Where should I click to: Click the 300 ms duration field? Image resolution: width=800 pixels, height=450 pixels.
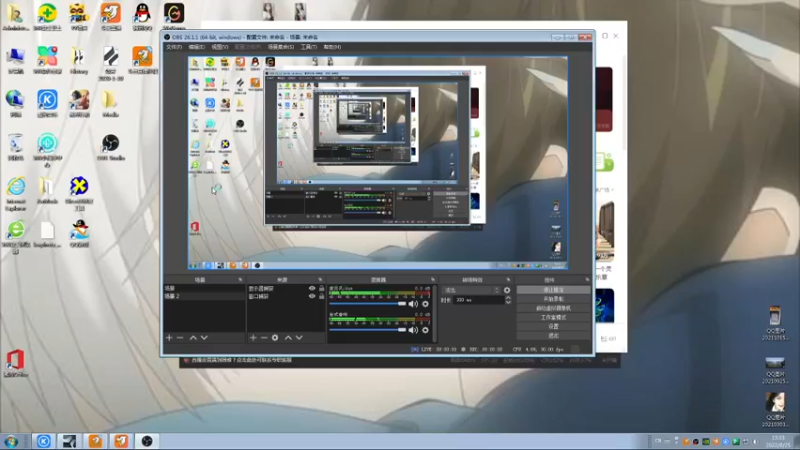click(x=479, y=300)
